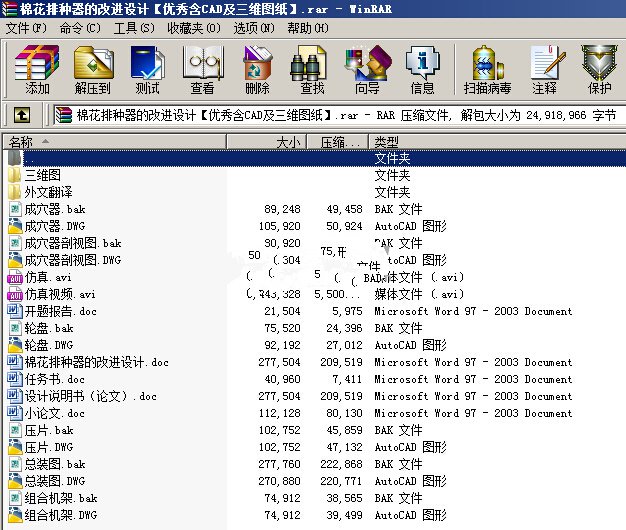Click packed value 222,868 of 总装图.bak
Screen dimensions: 626x530
pyautogui.click(x=341, y=464)
